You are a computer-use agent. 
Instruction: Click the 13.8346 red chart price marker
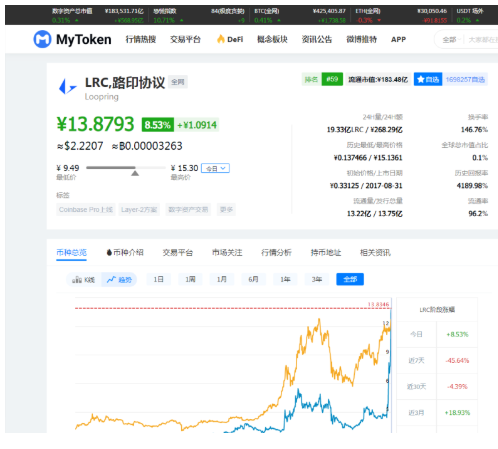(x=378, y=304)
